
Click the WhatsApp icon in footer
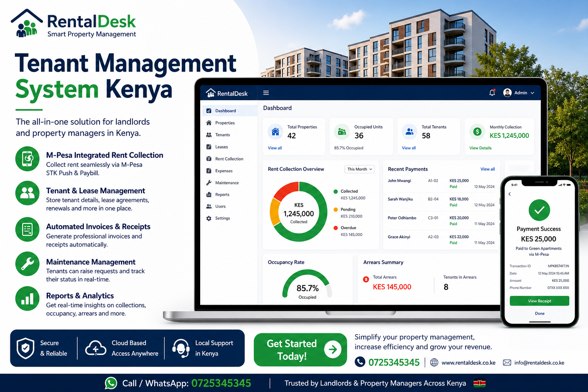111,383
